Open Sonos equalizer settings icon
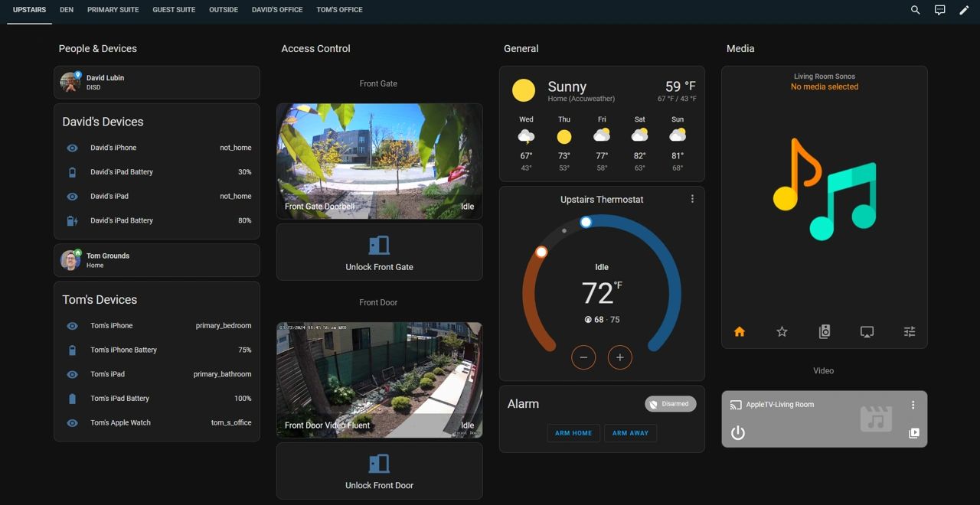The height and width of the screenshot is (505, 980). point(909,331)
